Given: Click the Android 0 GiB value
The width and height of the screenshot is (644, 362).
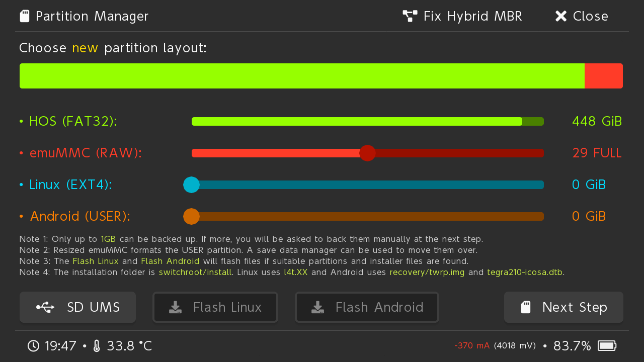Looking at the screenshot, I should tap(589, 216).
